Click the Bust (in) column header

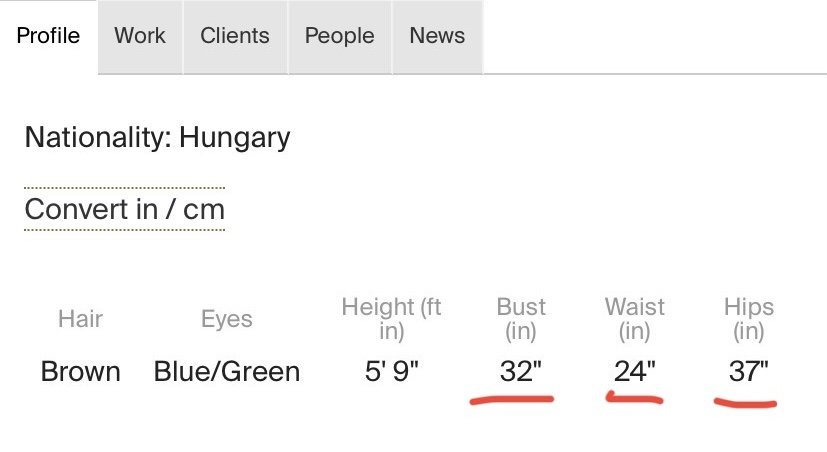(521, 319)
